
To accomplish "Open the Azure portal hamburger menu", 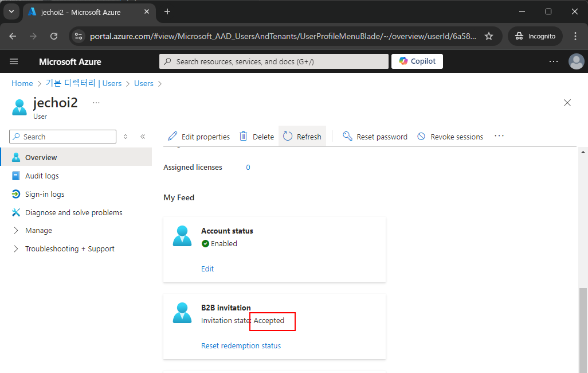I will click(x=14, y=61).
